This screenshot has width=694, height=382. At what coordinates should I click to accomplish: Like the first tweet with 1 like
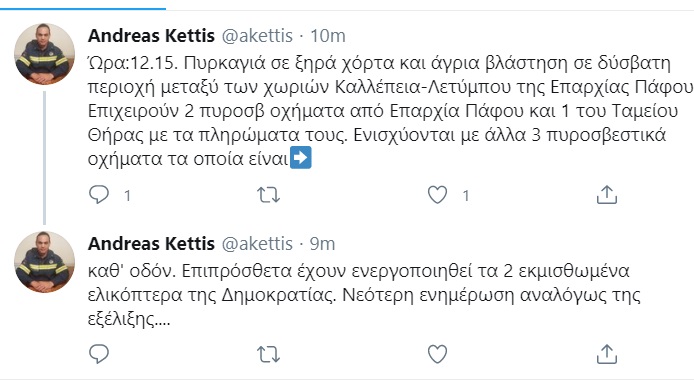pos(437,195)
